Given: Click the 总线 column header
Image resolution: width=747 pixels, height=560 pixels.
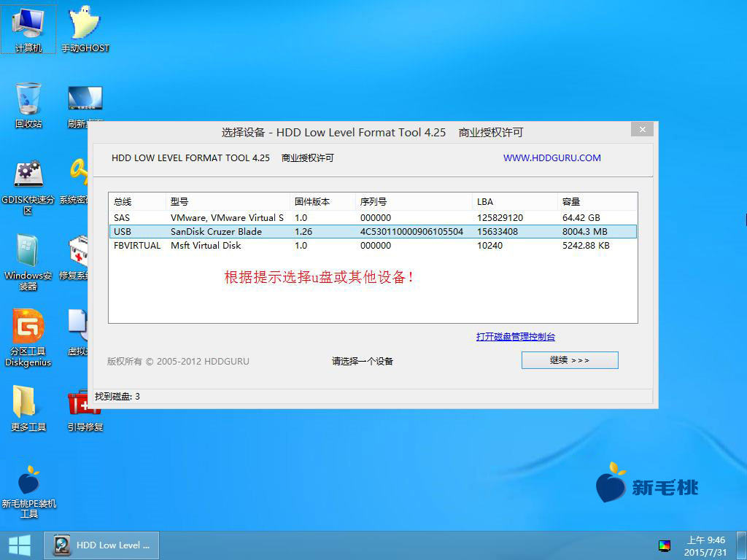Looking at the screenshot, I should pyautogui.click(x=137, y=201).
